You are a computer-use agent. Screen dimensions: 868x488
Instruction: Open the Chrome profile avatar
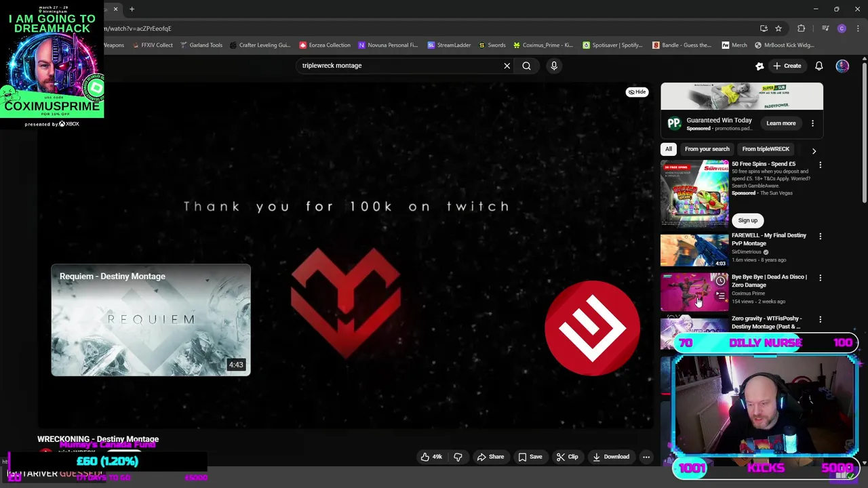tap(842, 28)
